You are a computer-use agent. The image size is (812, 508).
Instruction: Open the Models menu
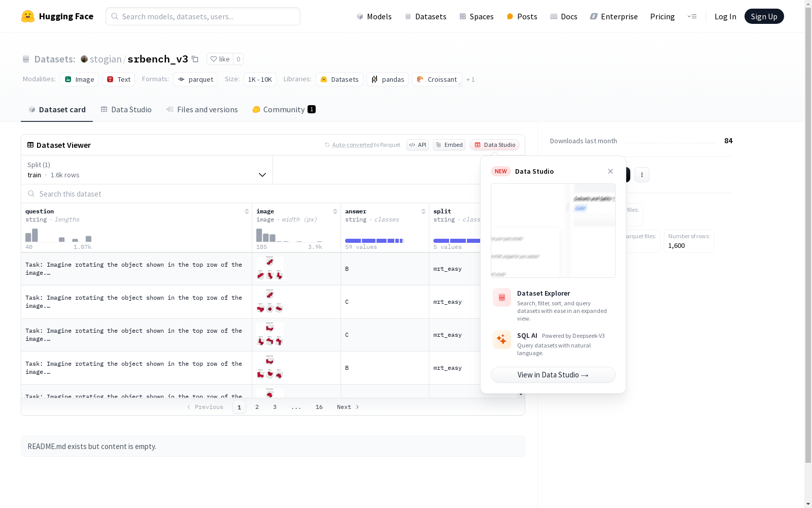pos(374,16)
